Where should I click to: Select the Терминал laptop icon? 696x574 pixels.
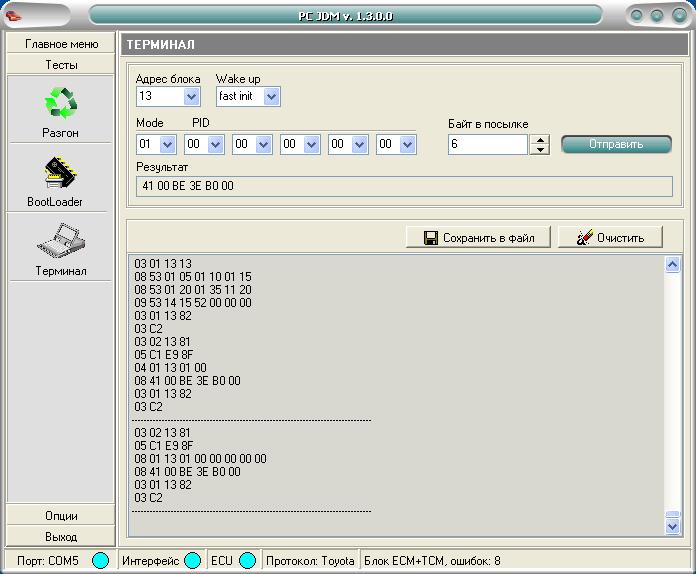coord(61,241)
